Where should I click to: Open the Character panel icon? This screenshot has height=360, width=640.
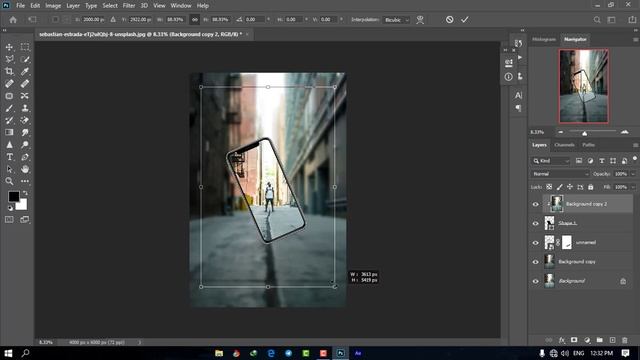point(518,95)
